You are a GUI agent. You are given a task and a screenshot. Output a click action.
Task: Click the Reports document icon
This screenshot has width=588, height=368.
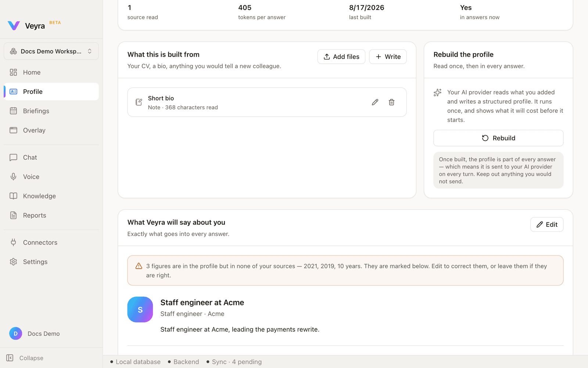pos(14,215)
